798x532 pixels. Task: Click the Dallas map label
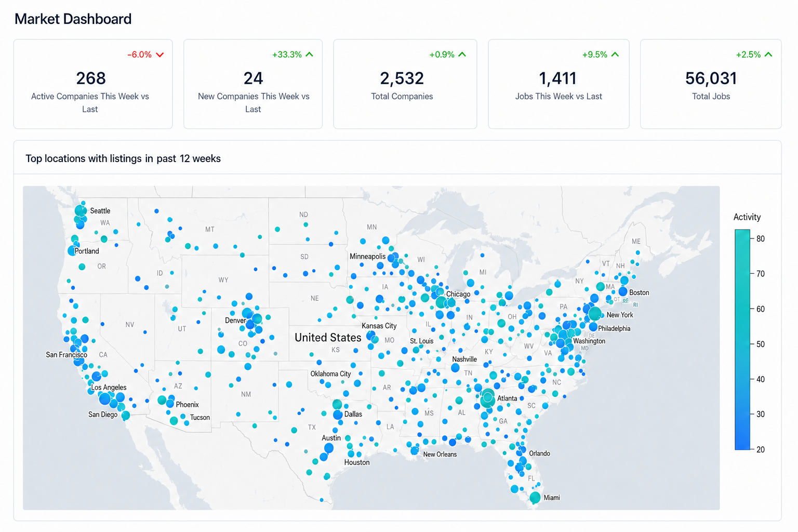point(353,414)
